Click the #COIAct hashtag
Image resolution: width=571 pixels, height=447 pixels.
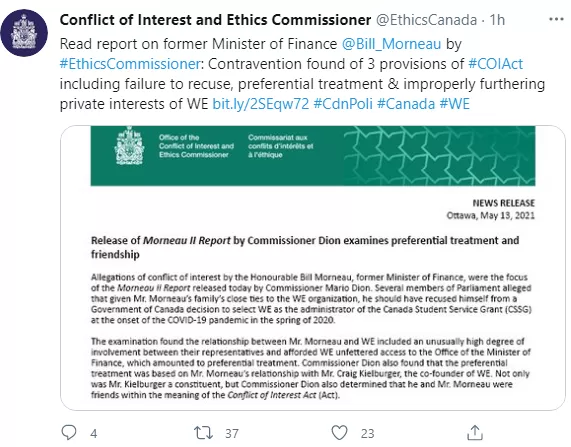495,64
